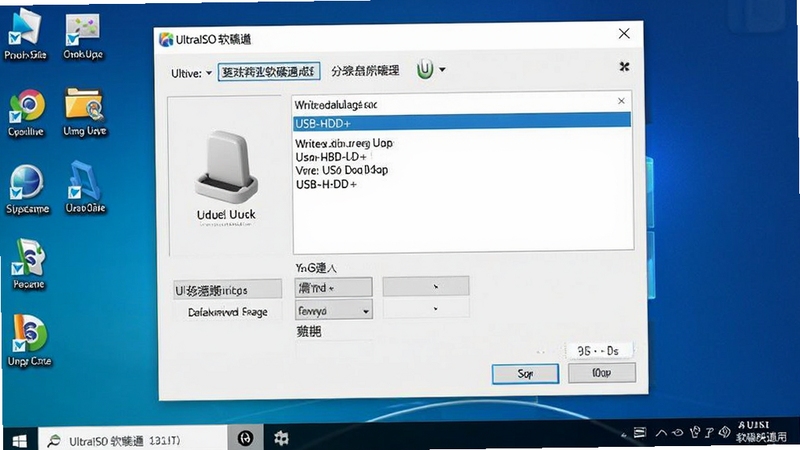Open the gray dropdown right of Ynd
The image size is (800, 450).
pyautogui.click(x=426, y=286)
